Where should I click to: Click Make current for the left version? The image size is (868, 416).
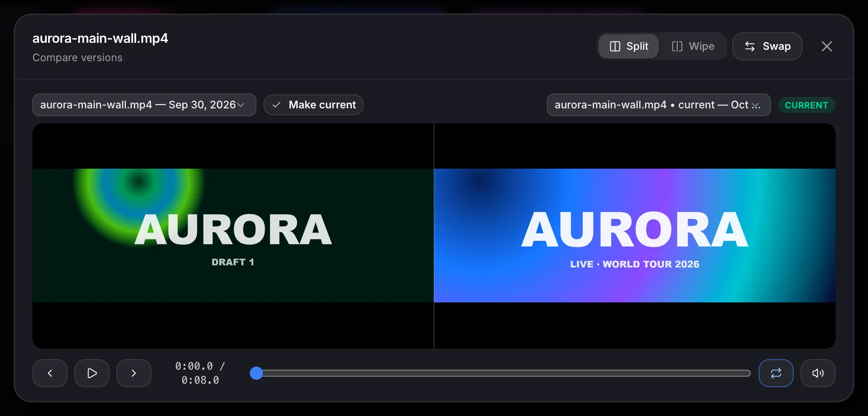click(314, 105)
